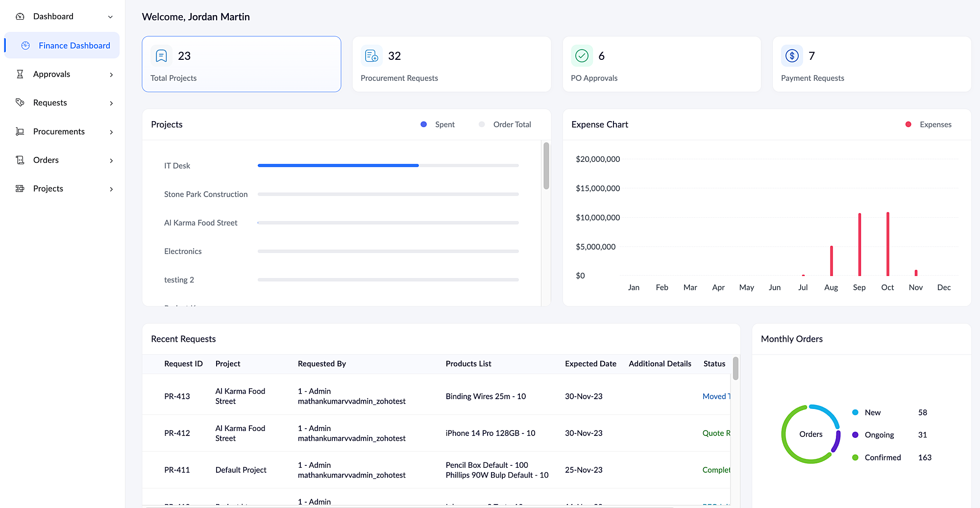980x508 pixels.
Task: Click the Recent Requests table scrollbar
Action: pyautogui.click(x=735, y=368)
